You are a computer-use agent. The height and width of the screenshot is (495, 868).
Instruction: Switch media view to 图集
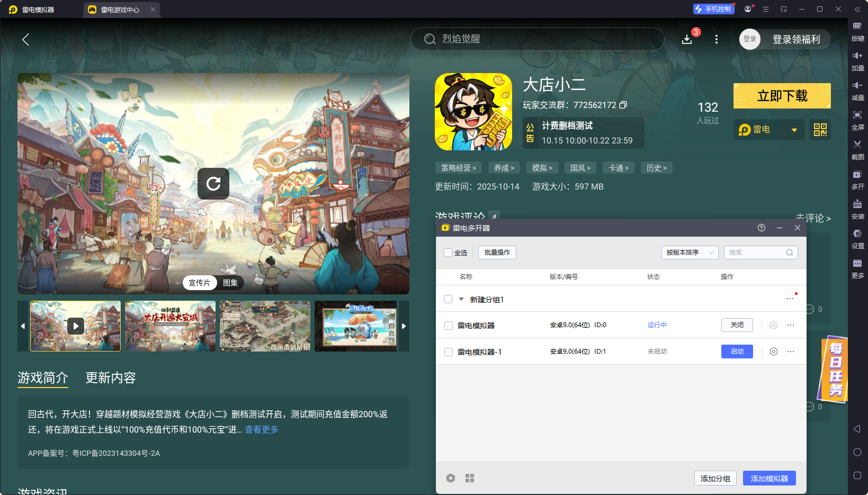(x=230, y=283)
